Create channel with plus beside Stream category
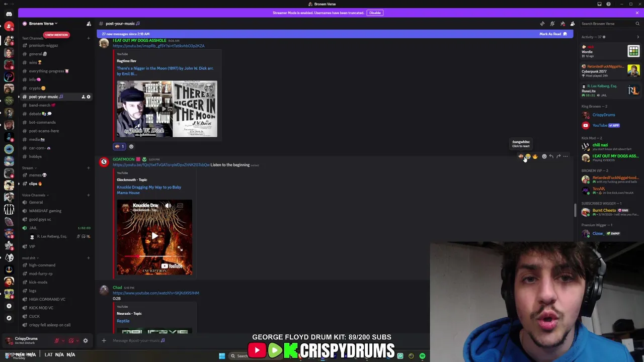The image size is (644, 362). click(89, 168)
